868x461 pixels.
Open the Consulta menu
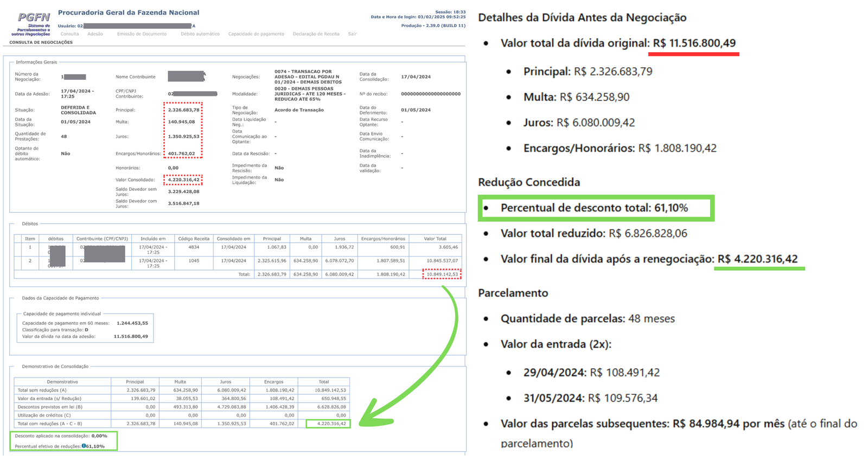(x=69, y=34)
